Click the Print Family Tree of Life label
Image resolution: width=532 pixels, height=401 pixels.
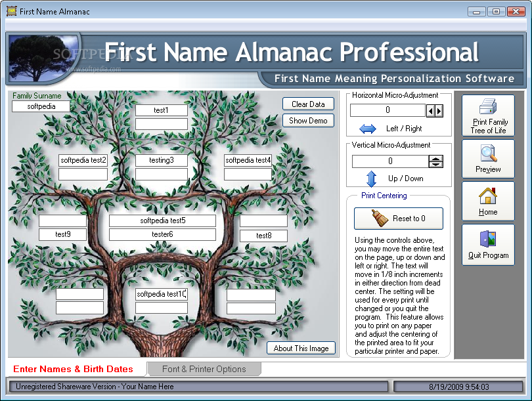(489, 126)
